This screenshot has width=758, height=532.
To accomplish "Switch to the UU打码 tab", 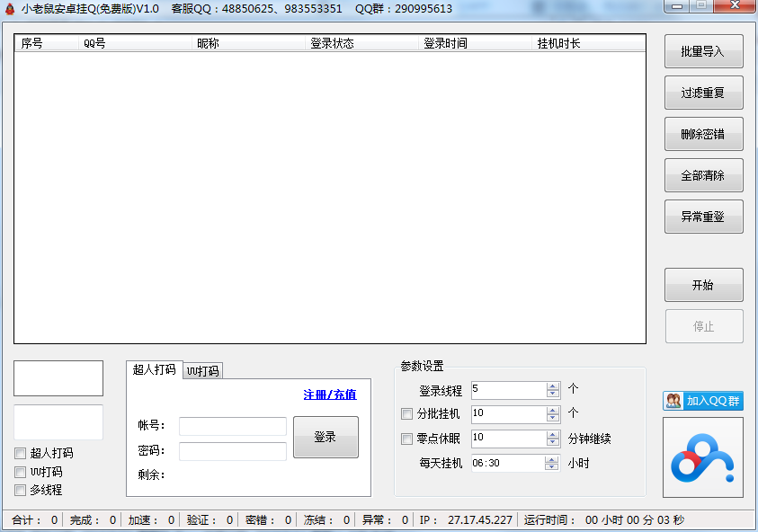I will (203, 371).
